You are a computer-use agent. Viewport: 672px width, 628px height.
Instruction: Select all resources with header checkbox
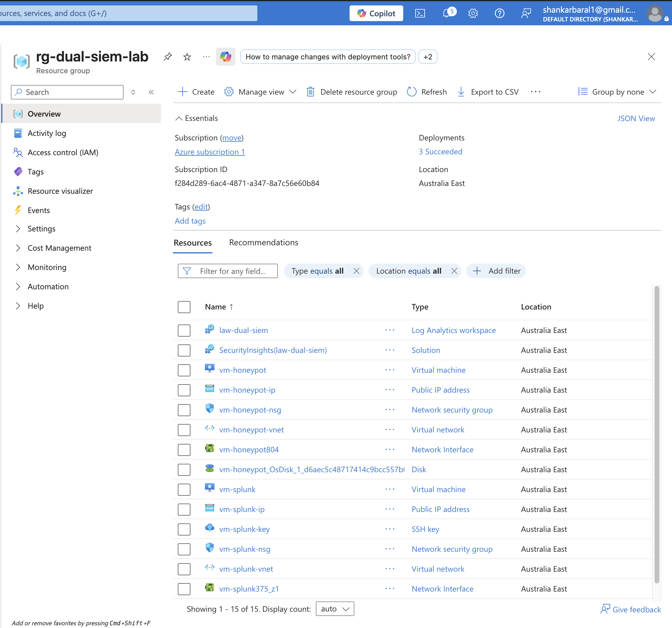tap(184, 307)
